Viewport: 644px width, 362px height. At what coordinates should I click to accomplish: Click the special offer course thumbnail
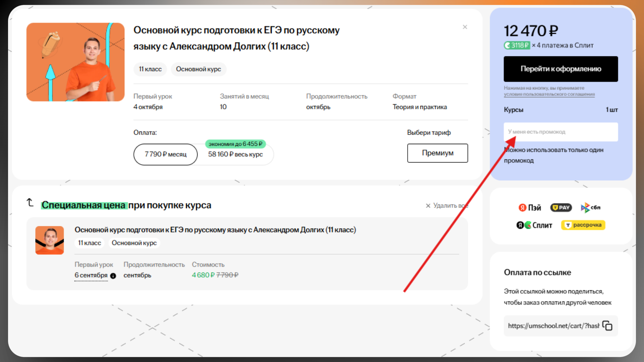coord(50,240)
